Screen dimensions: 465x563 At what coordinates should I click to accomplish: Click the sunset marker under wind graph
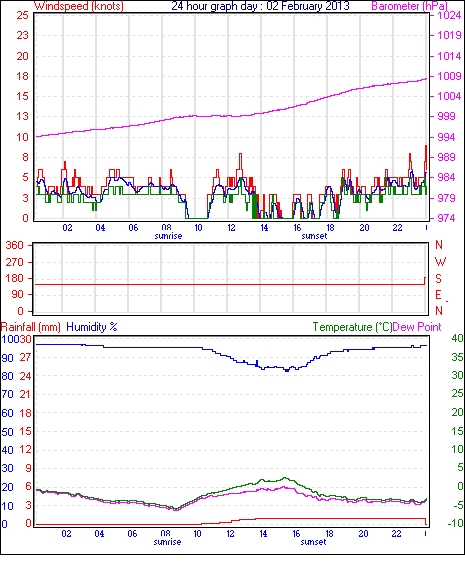(x=314, y=236)
